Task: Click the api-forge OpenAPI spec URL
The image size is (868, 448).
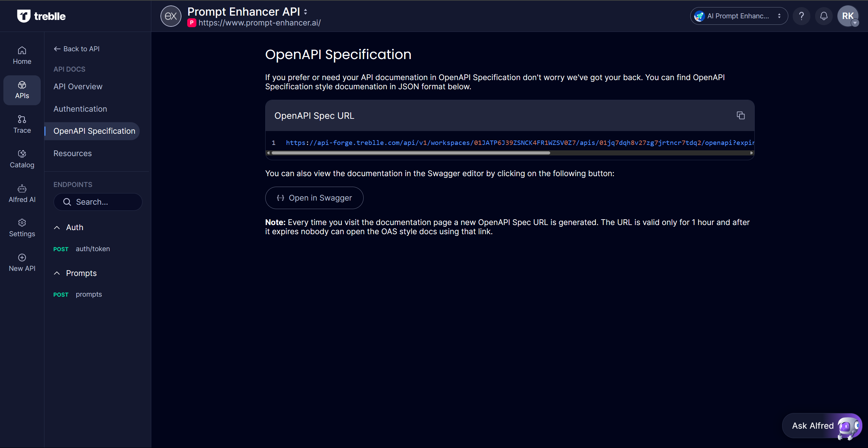Action: [x=520, y=143]
